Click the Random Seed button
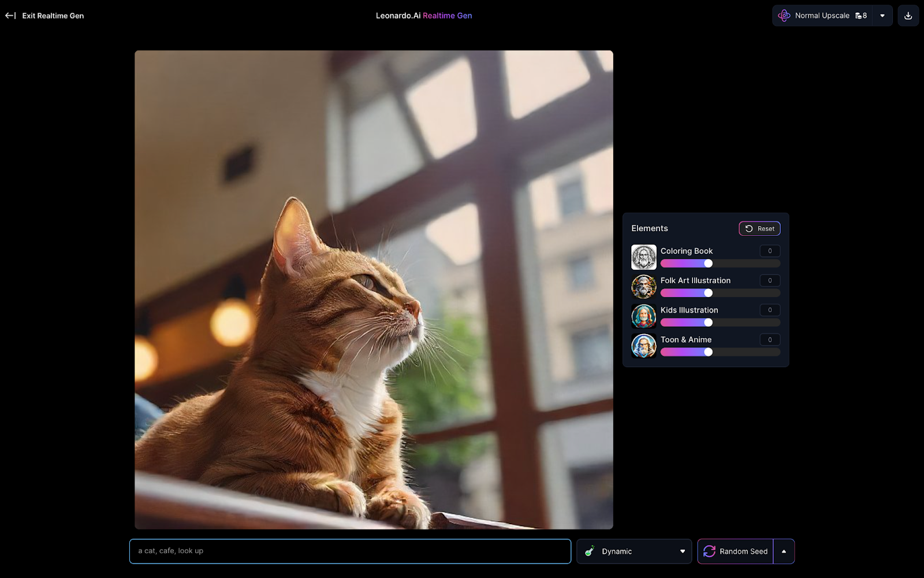This screenshot has height=578, width=924. pos(735,551)
